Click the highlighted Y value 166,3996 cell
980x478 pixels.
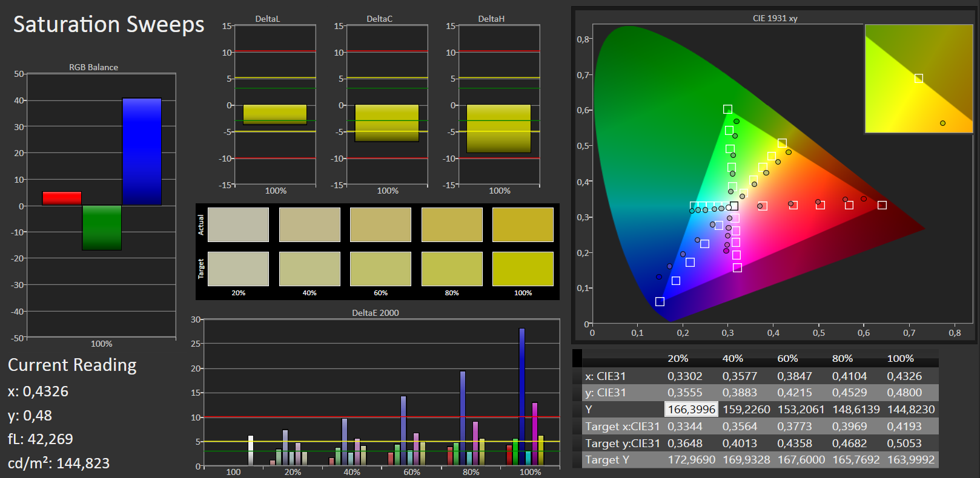pyautogui.click(x=691, y=410)
